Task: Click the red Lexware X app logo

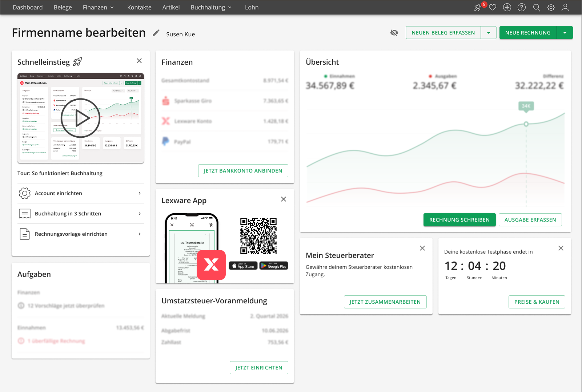Action: coord(211,265)
